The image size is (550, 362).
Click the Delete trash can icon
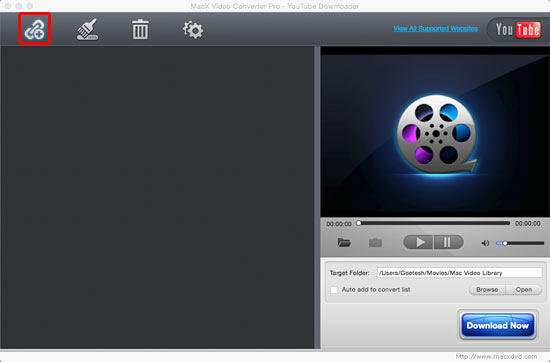140,29
